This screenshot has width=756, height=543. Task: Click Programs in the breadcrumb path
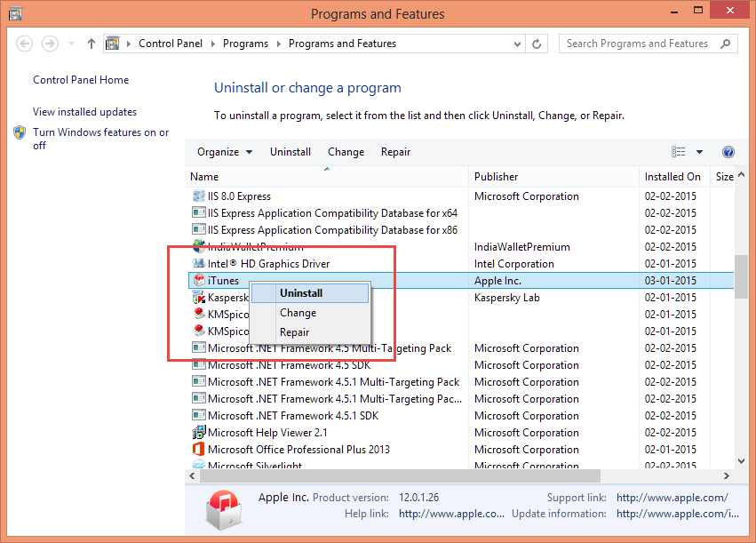(245, 44)
